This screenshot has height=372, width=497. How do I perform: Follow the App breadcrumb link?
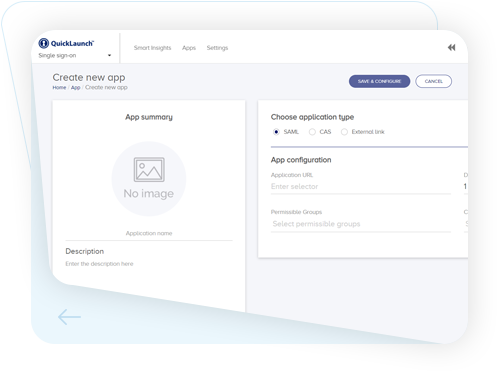[x=76, y=88]
